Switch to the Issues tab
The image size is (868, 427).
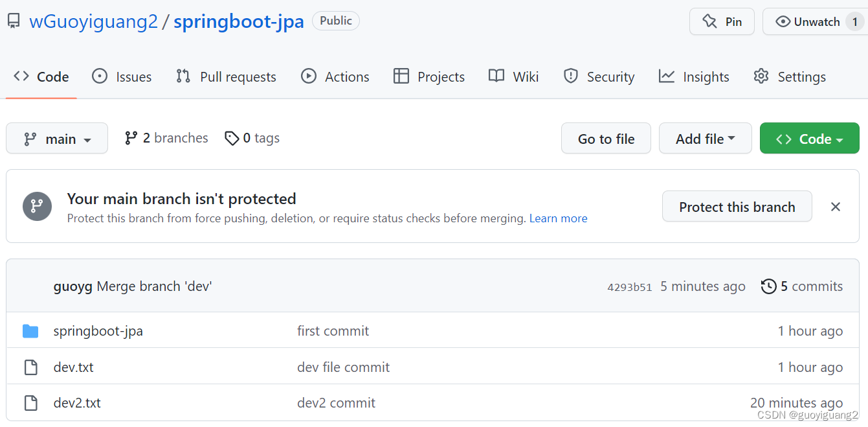pos(122,76)
